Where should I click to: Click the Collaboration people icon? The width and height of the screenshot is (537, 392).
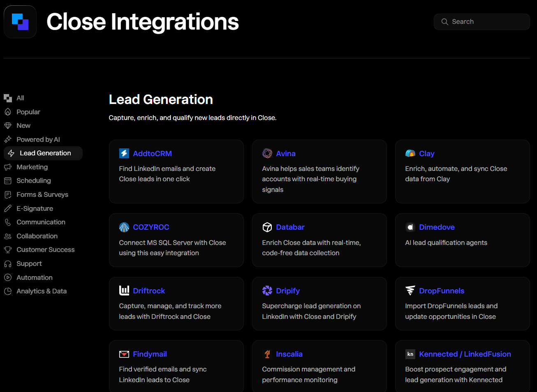tap(8, 236)
